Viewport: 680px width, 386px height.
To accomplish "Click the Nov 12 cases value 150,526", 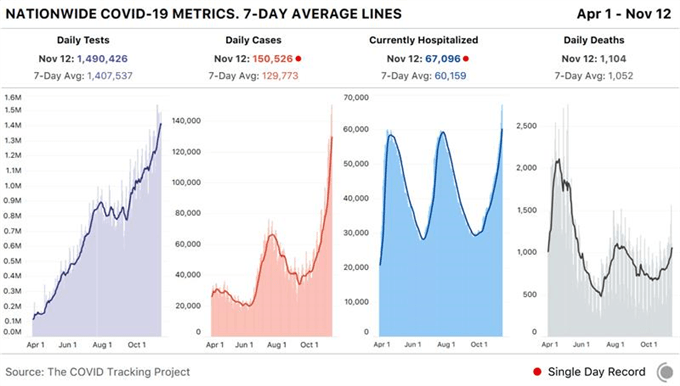I will click(x=273, y=59).
